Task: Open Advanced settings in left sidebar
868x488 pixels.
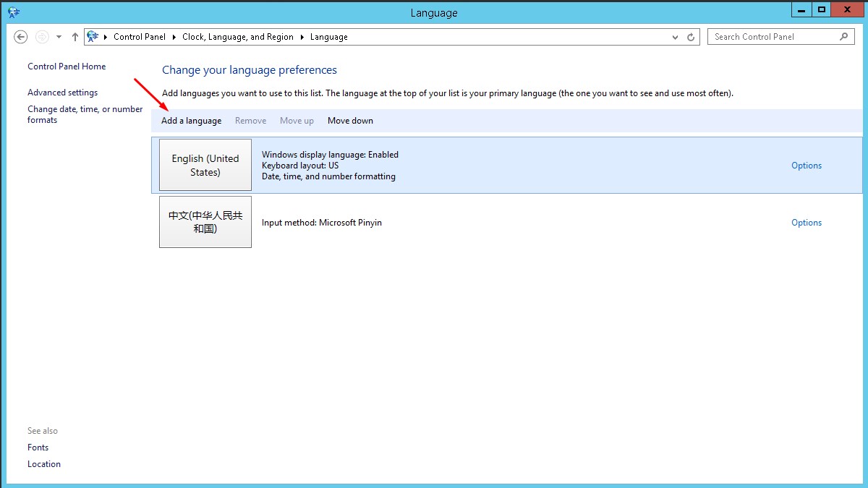Action: (x=62, y=93)
